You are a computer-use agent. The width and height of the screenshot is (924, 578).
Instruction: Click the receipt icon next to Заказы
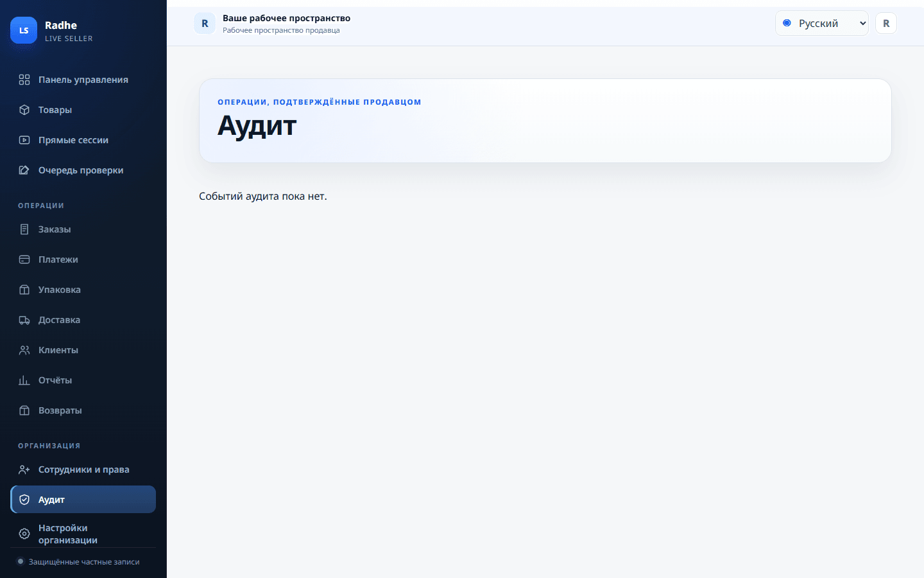tap(24, 229)
